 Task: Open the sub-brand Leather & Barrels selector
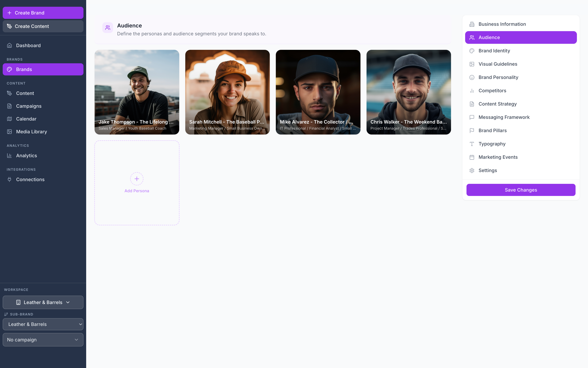pyautogui.click(x=43, y=324)
